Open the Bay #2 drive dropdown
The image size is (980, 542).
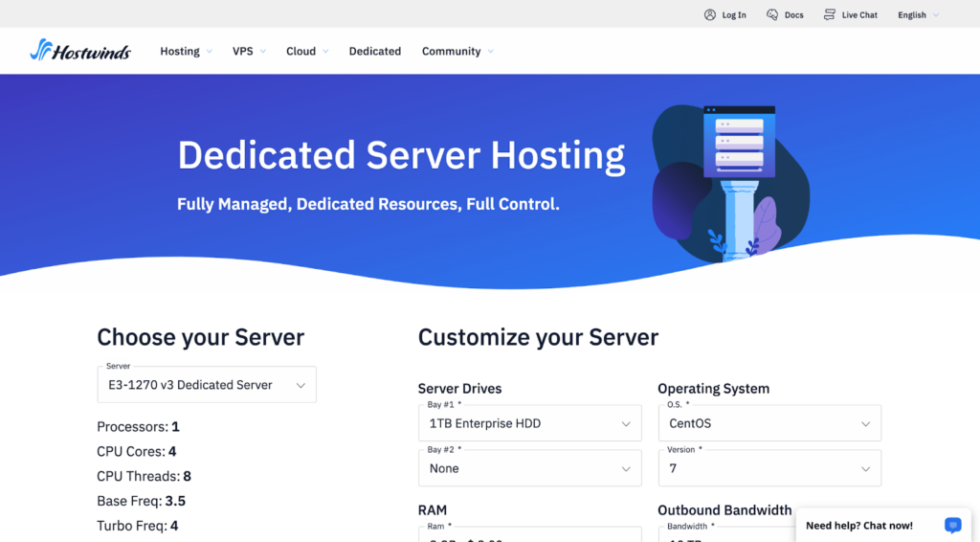pos(530,468)
